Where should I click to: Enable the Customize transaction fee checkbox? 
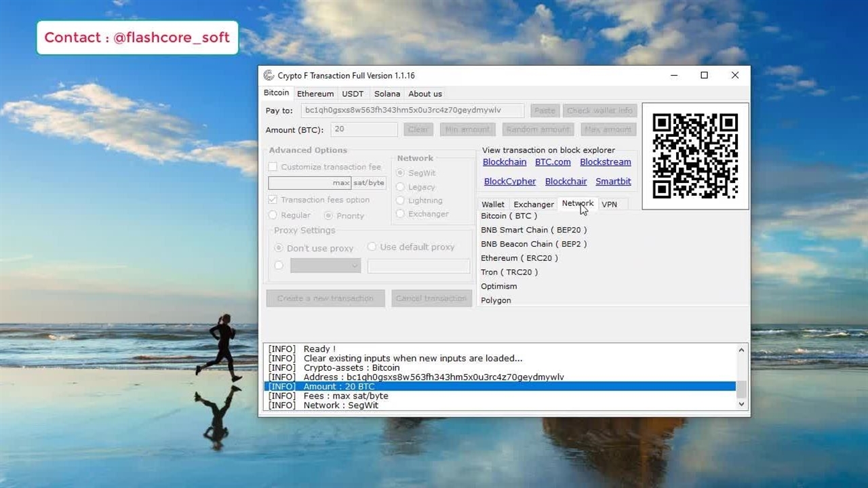point(273,167)
